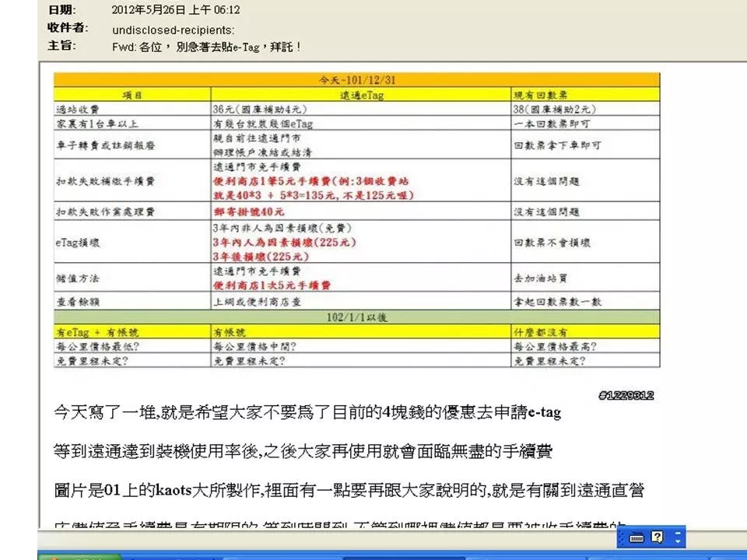Click the cell 去加油站買
This screenshot has height=560, width=747.
point(541,278)
